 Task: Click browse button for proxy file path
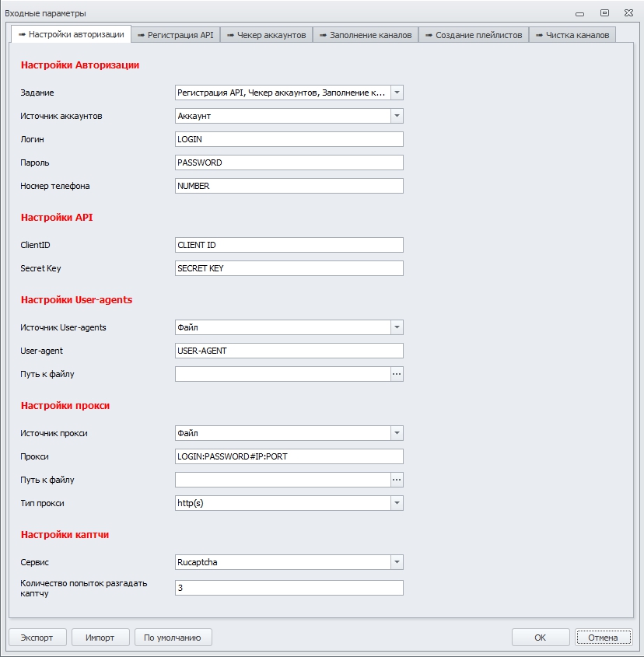[x=397, y=480]
